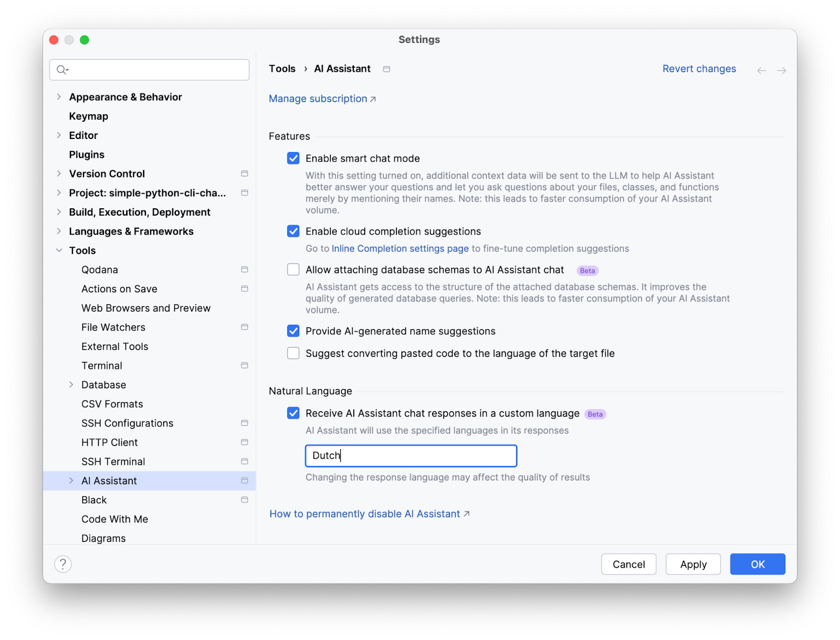The image size is (840, 640).
Task: Close the Settings window with red button
Action: [54, 40]
